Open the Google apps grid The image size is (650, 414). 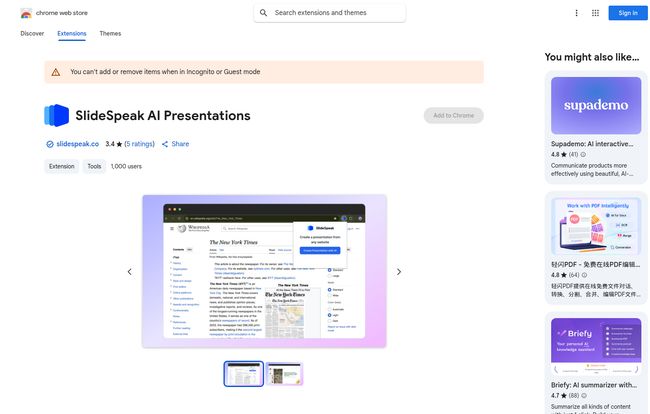click(596, 13)
